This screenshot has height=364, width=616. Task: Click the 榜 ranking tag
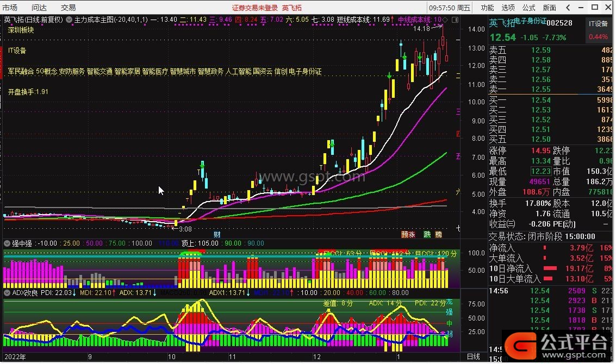click(x=438, y=234)
